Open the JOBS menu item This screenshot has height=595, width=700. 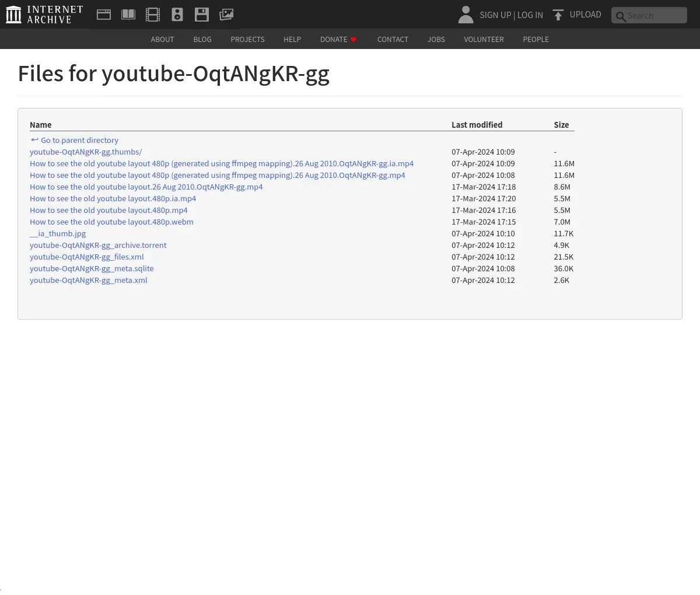[x=436, y=40]
